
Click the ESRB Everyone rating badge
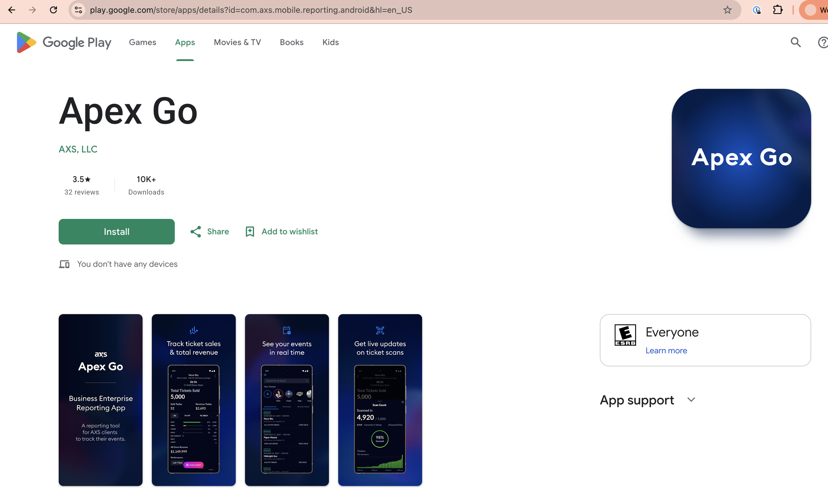(625, 335)
